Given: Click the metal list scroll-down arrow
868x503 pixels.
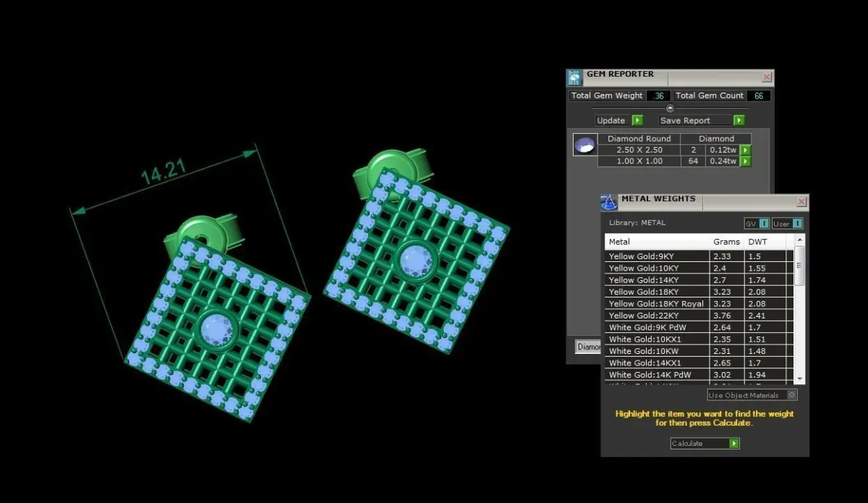Looking at the screenshot, I should click(799, 379).
